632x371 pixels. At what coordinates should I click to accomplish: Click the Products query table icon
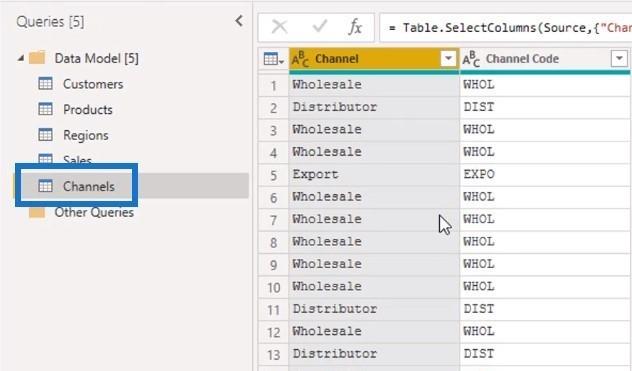point(45,109)
